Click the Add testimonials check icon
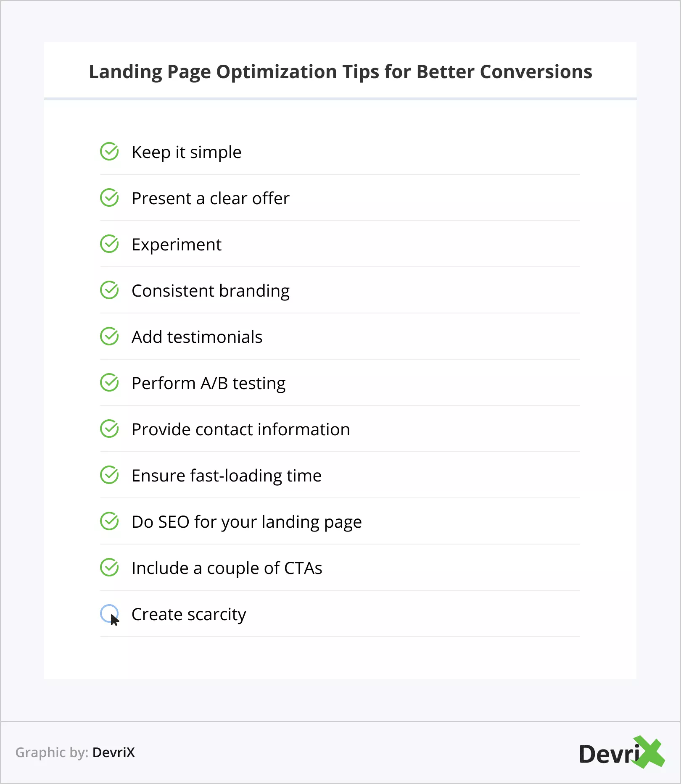The width and height of the screenshot is (681, 784). (109, 337)
